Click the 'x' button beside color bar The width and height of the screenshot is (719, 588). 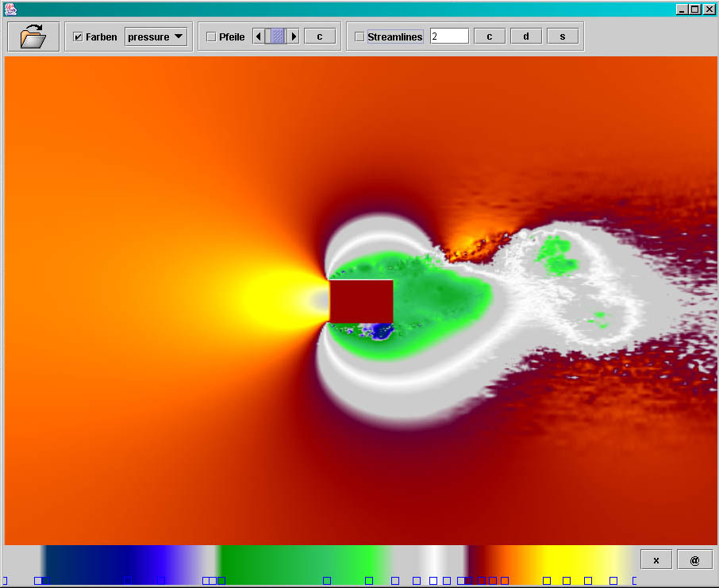tap(656, 559)
